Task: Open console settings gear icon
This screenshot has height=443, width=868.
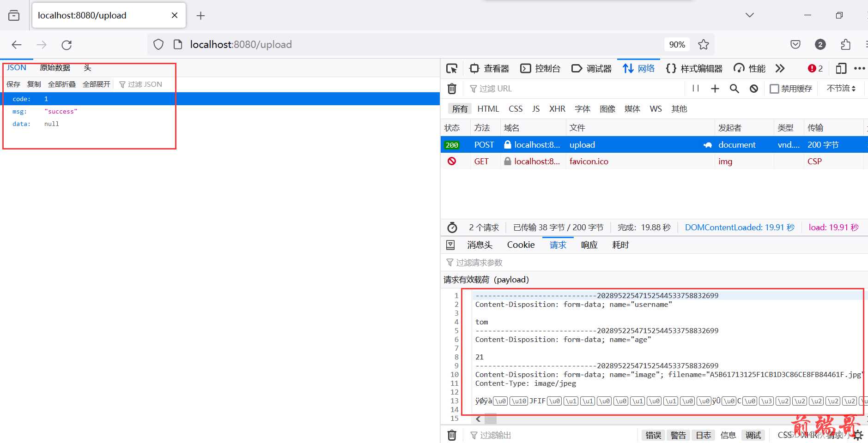Action: coord(858,435)
